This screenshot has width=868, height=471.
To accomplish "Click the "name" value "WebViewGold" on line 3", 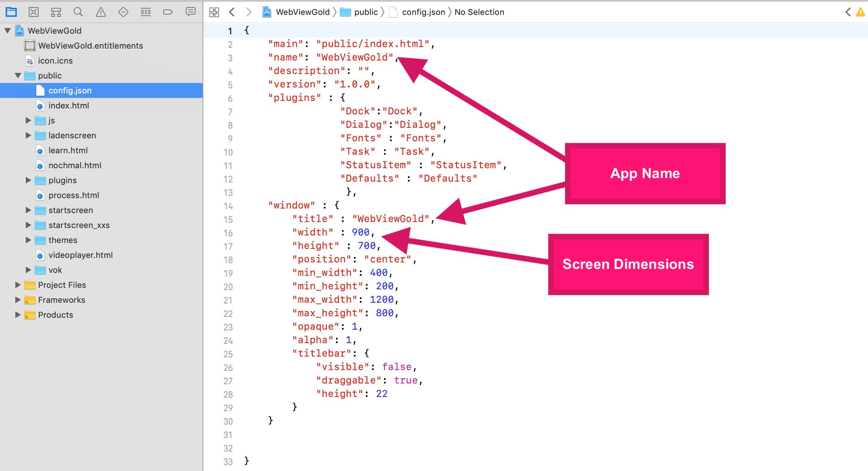I will 355,57.
